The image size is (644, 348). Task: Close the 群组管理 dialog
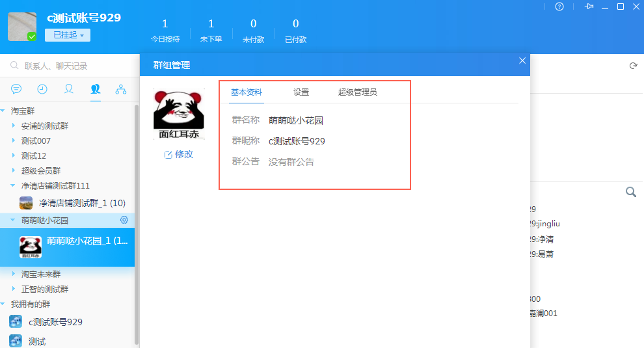tap(522, 60)
